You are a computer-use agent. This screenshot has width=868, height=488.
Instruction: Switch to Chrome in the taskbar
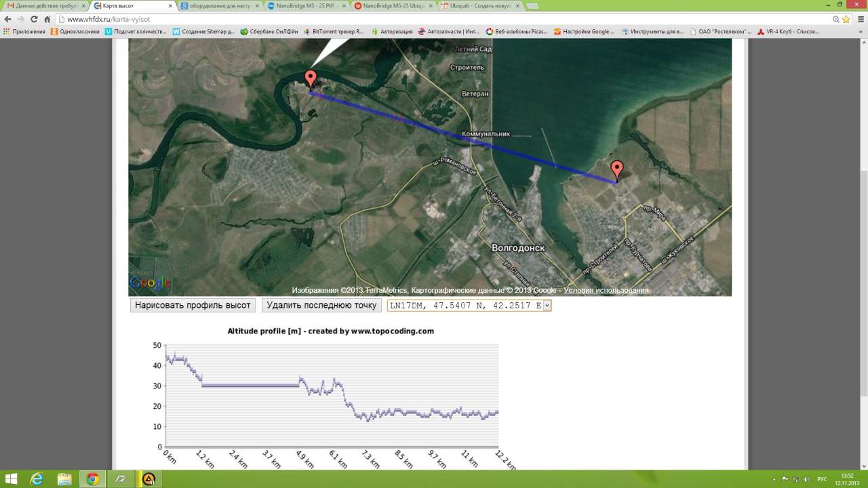coord(92,479)
